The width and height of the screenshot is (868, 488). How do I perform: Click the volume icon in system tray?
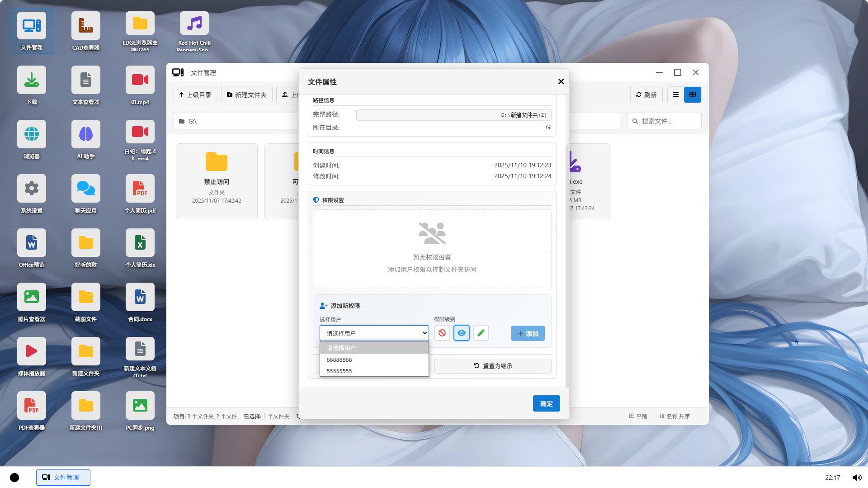click(857, 478)
